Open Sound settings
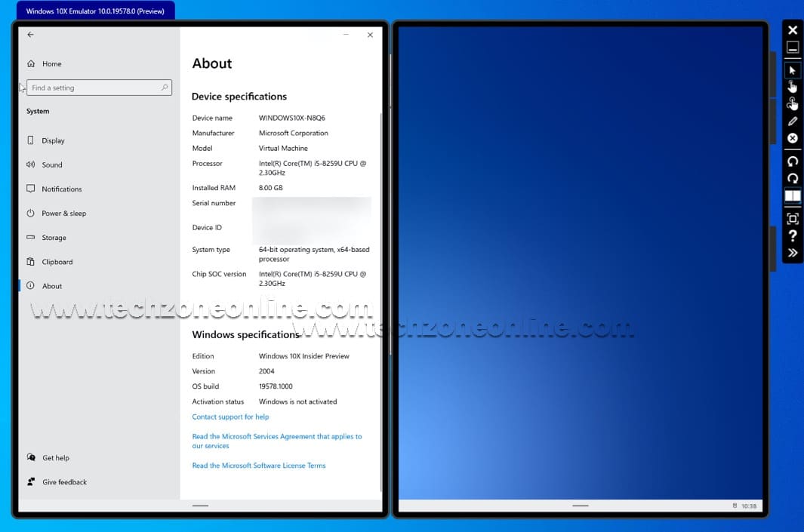This screenshot has width=804, height=532. click(x=52, y=165)
